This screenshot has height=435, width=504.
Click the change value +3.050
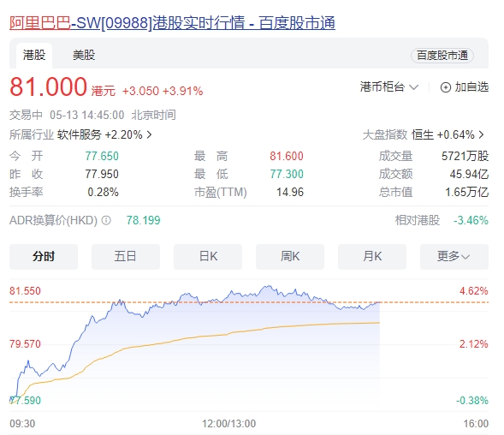(x=140, y=91)
